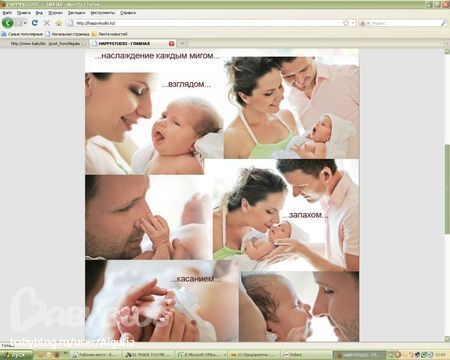Go back using the green Back arrow
The width and height of the screenshot is (450, 360).
pos(8,23)
